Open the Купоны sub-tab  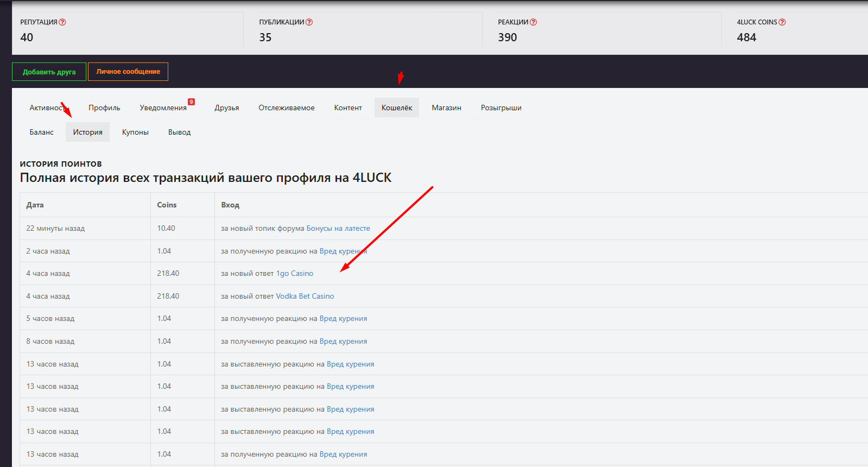135,132
